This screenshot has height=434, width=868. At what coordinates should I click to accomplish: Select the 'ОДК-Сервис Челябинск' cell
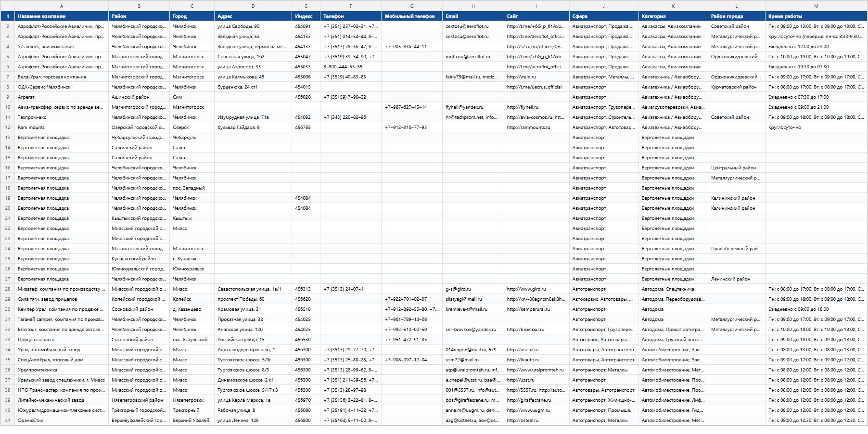(x=62, y=87)
